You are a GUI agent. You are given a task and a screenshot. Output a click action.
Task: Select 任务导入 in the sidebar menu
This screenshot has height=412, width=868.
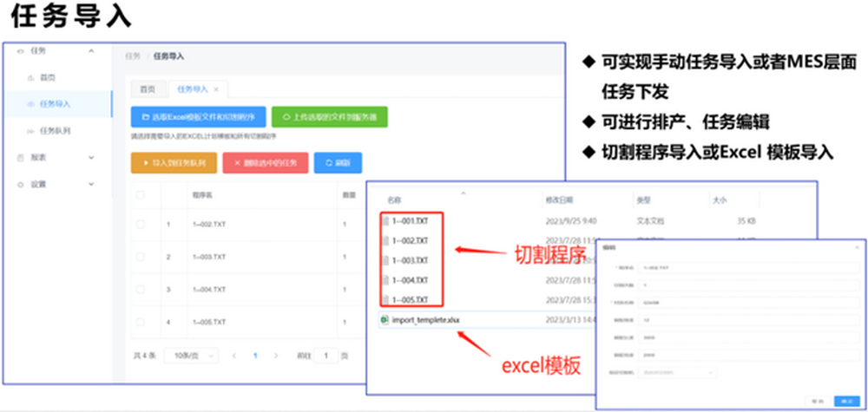(55, 104)
